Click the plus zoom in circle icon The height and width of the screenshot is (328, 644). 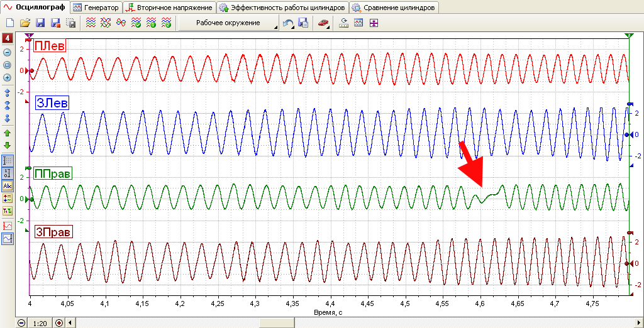point(8,77)
